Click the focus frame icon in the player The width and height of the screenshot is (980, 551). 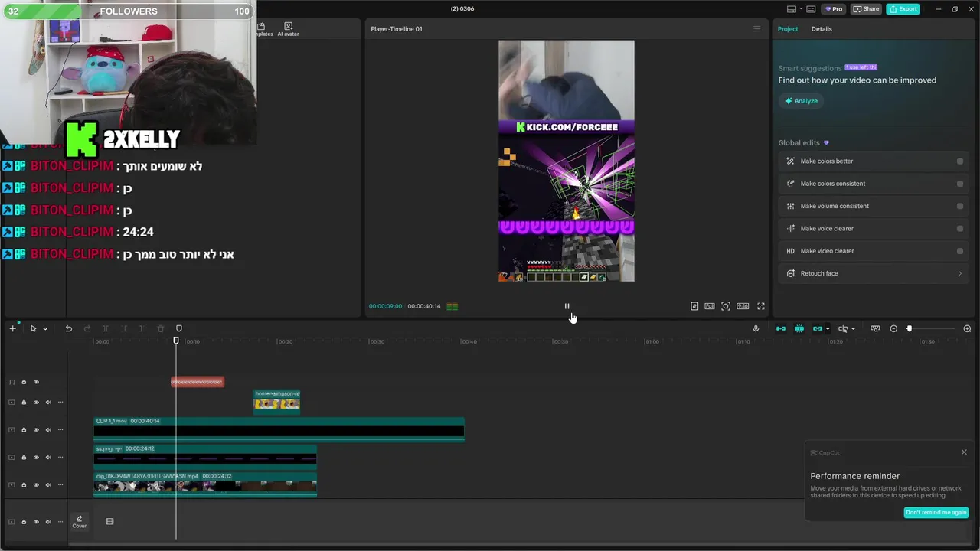[726, 306]
